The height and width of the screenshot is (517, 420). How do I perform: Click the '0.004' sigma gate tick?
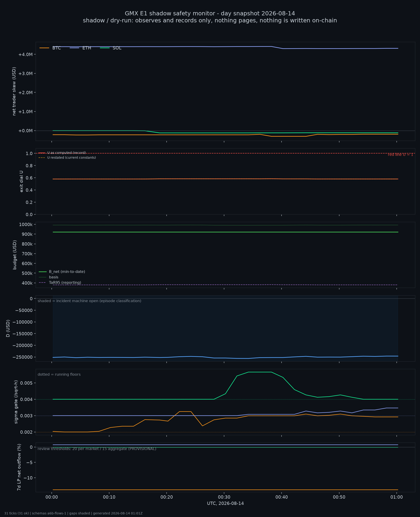coord(26,400)
